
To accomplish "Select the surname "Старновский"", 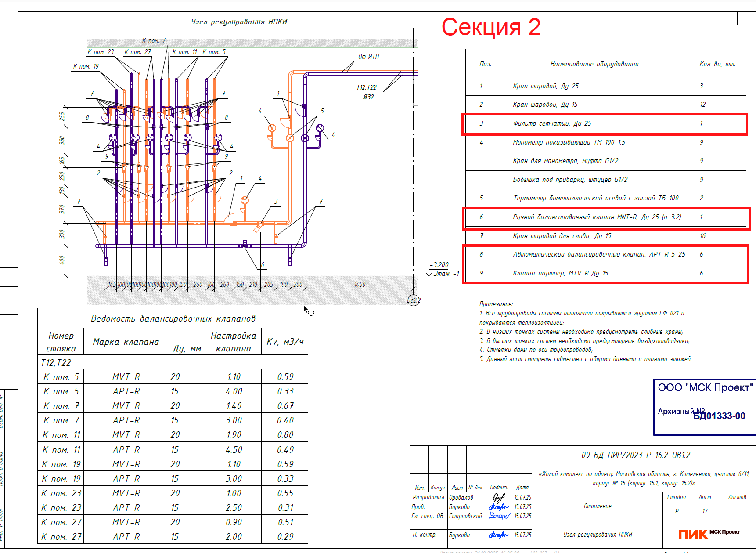I will tap(465, 516).
